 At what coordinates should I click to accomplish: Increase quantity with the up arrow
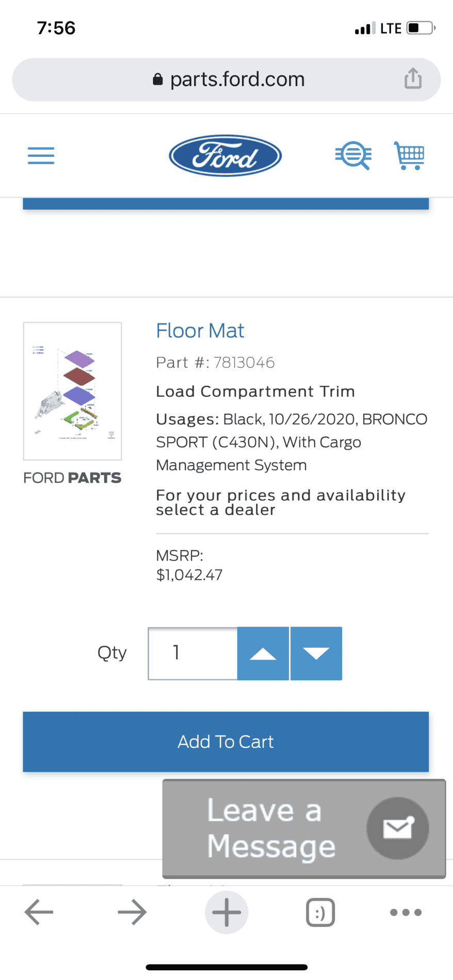263,653
